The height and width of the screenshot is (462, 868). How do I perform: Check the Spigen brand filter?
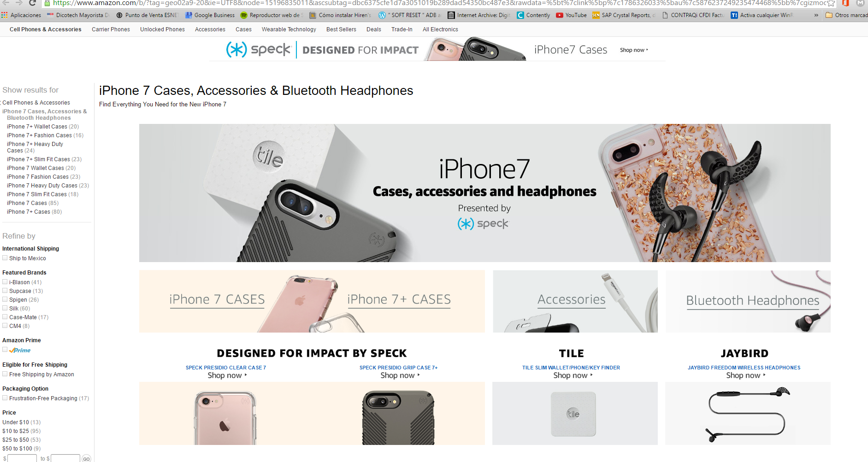coord(5,299)
